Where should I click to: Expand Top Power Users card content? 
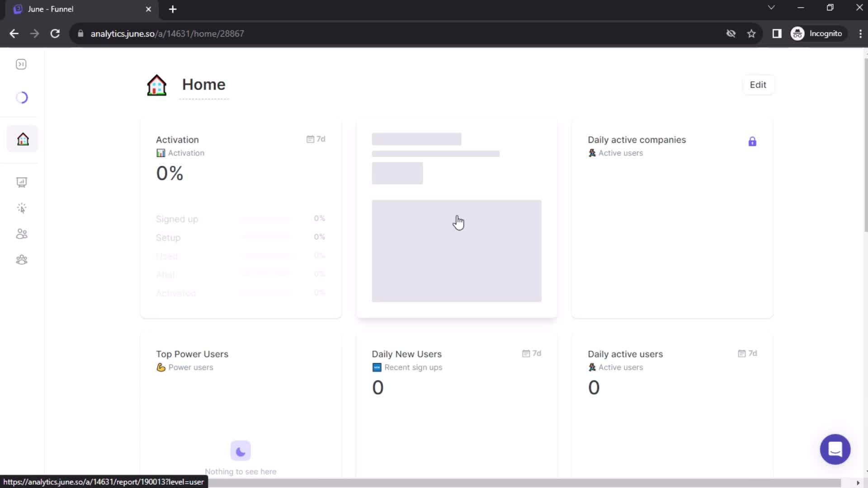[192, 354]
